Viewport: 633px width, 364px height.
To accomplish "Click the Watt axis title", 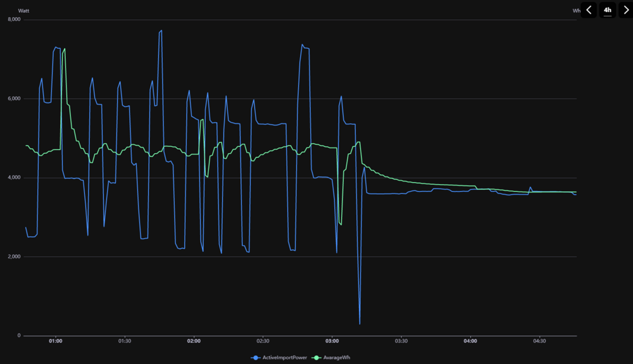I will pyautogui.click(x=24, y=11).
